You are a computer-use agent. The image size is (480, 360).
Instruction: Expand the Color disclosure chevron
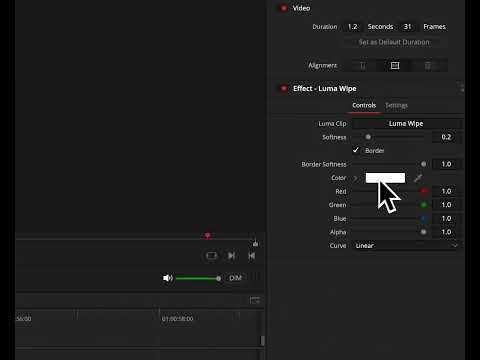pyautogui.click(x=355, y=178)
